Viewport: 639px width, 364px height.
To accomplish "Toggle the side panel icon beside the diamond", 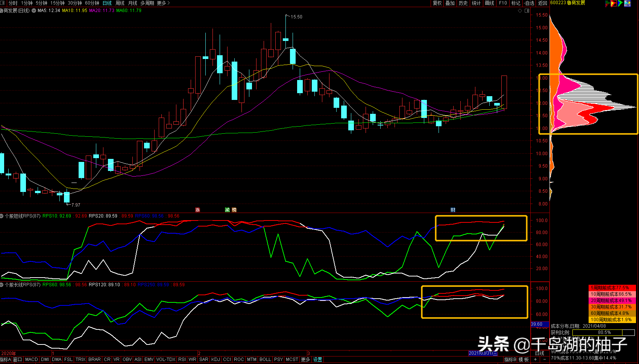I will click(x=527, y=11).
